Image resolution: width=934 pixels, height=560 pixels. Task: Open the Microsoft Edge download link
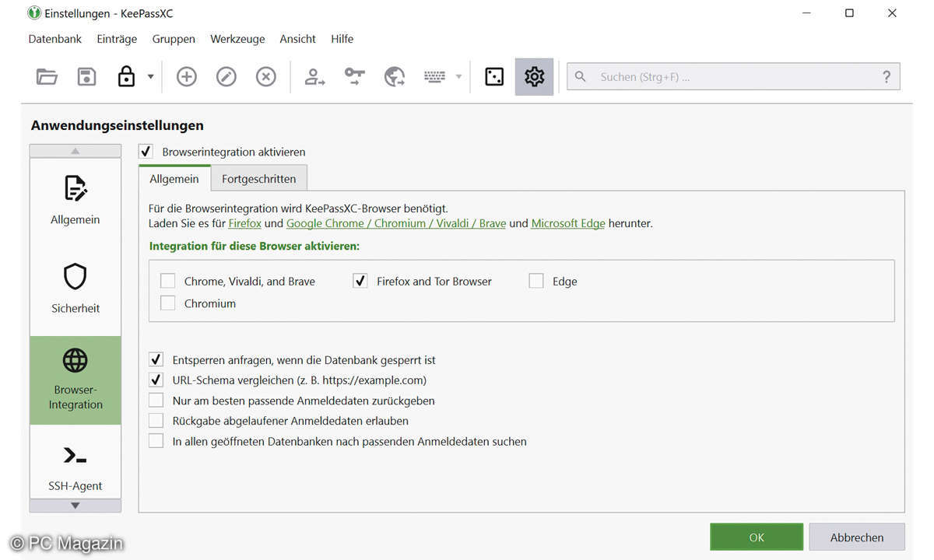pos(568,223)
